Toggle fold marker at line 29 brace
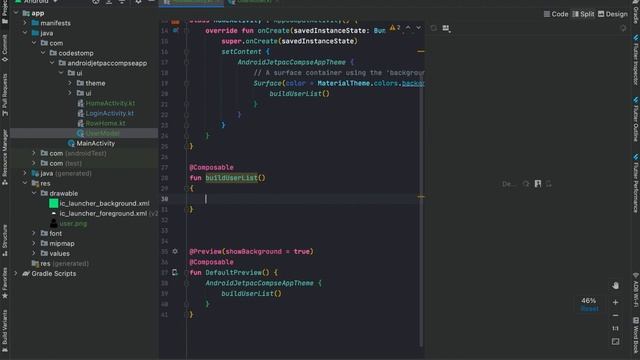Screen dimensions: 640x360 [x=187, y=188]
